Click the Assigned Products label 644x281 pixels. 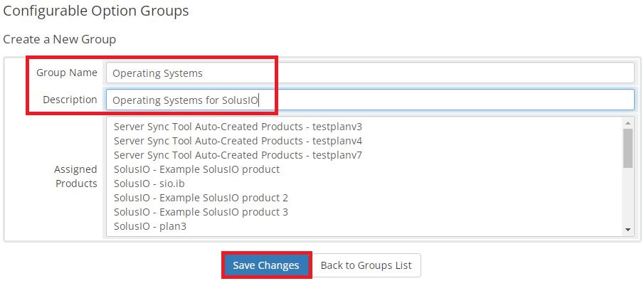[x=75, y=176]
